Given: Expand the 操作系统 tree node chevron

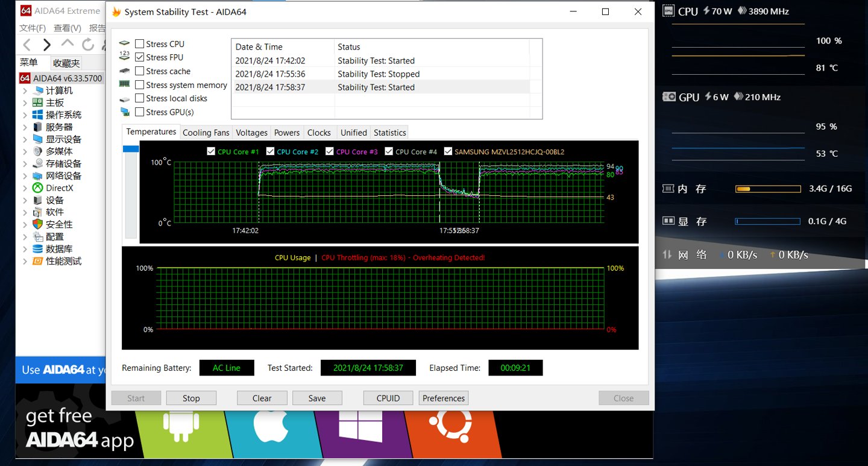Looking at the screenshot, I should [x=25, y=115].
